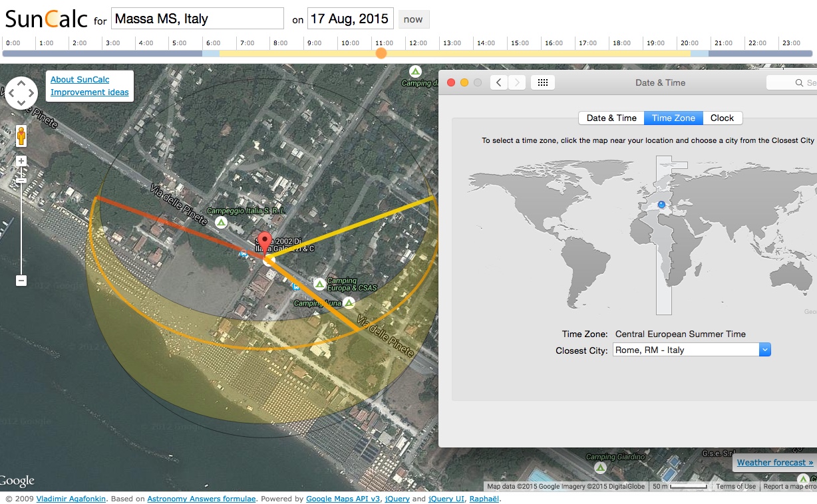
Task: Minimize the Date & Time window
Action: 464,82
